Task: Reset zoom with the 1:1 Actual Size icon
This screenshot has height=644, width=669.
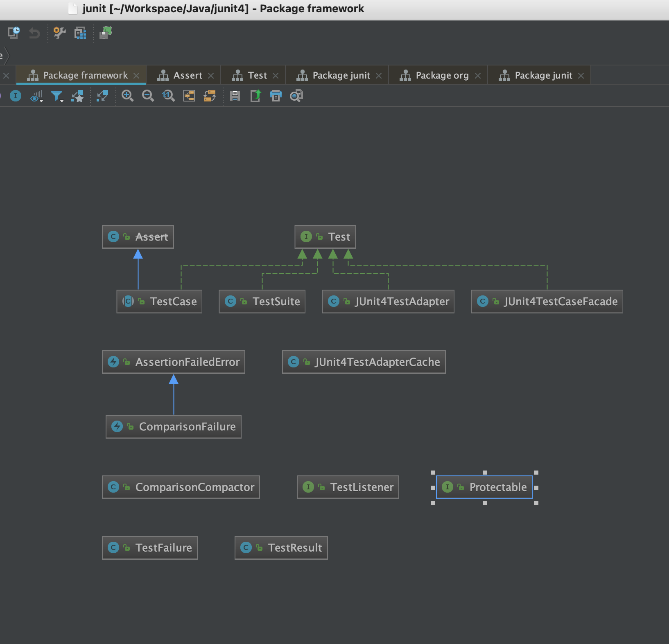Action: click(x=168, y=96)
